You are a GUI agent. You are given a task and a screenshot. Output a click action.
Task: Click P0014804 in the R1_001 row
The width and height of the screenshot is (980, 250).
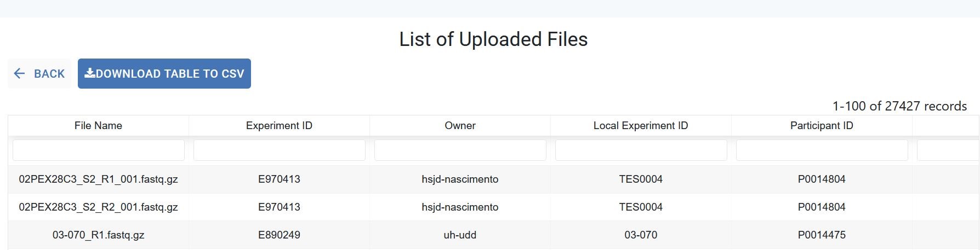tap(822, 179)
